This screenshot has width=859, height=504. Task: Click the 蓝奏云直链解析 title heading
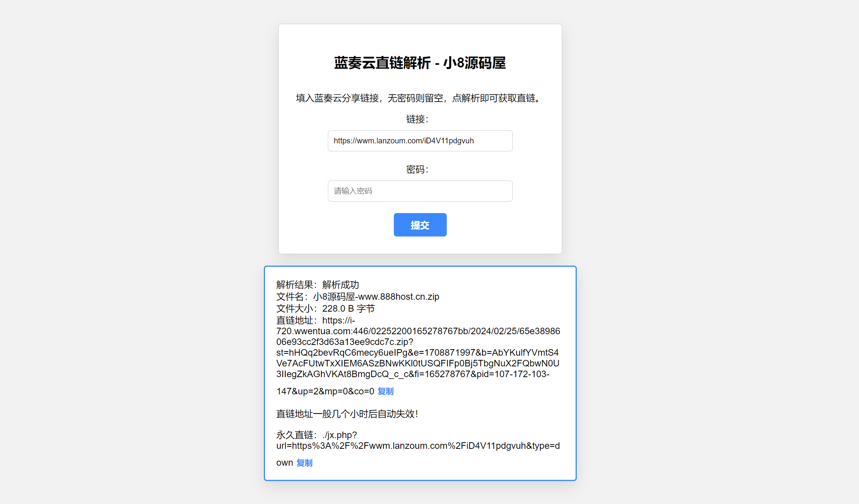(420, 63)
